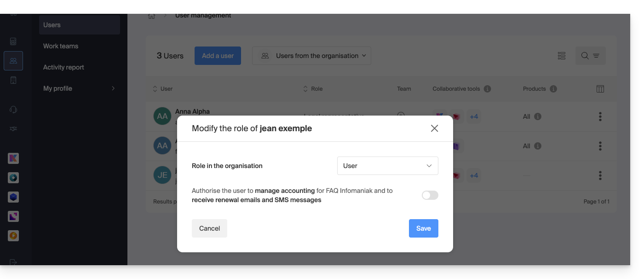The width and height of the screenshot is (644, 279).
Task: Open Users from the organisation filter
Action: [x=311, y=56]
